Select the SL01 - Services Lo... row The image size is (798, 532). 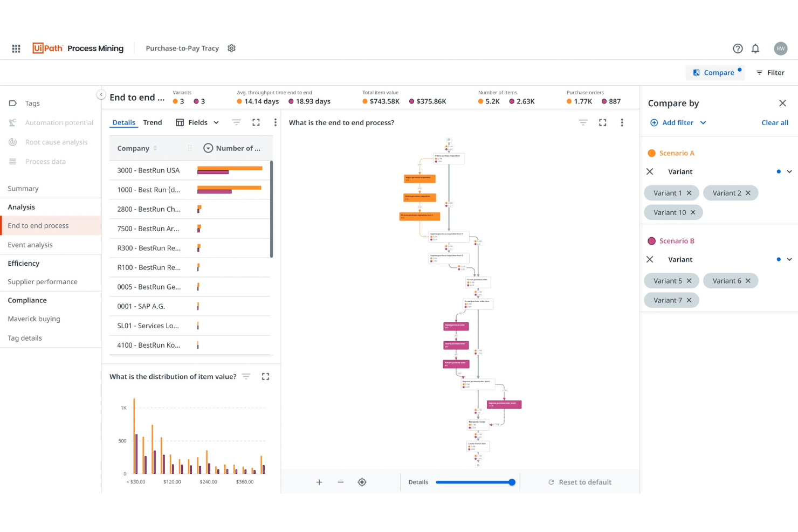coord(190,326)
